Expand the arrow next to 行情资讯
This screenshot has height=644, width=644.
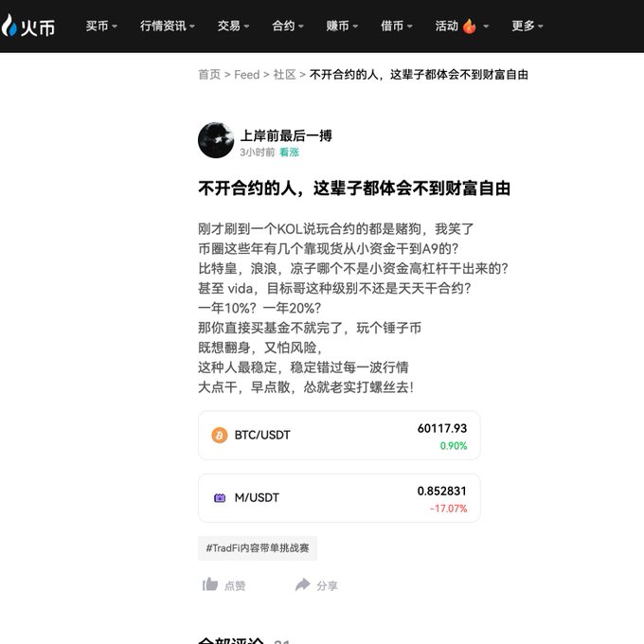point(192,27)
